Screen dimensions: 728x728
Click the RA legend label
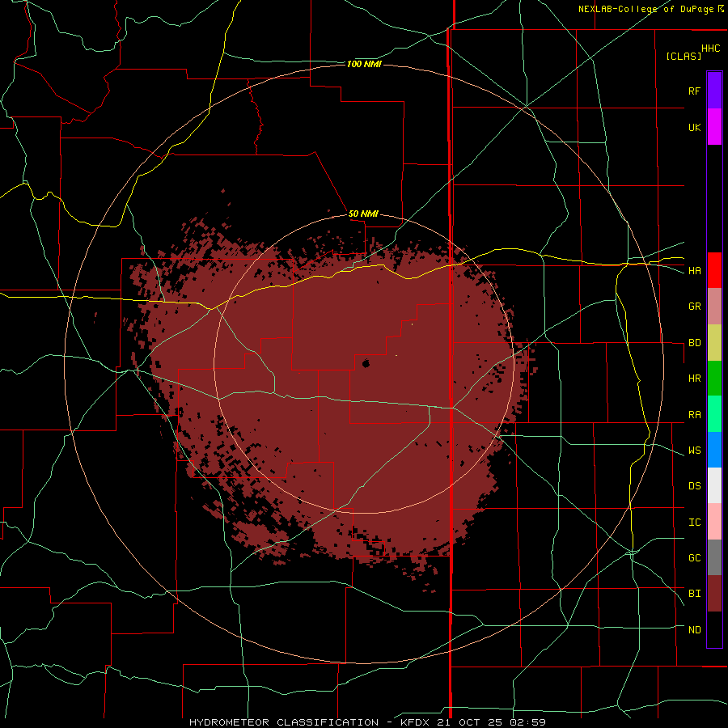tap(694, 415)
